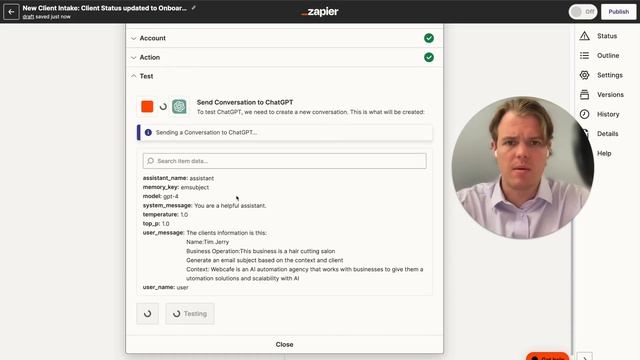
Task: Select the user_name: user row
Action: tap(165, 287)
